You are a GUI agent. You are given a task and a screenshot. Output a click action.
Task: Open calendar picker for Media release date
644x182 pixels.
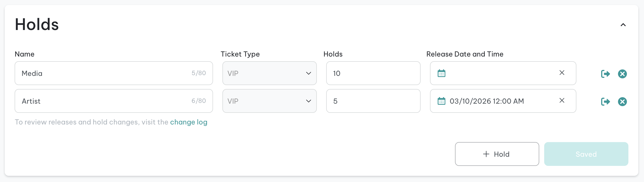(x=441, y=73)
